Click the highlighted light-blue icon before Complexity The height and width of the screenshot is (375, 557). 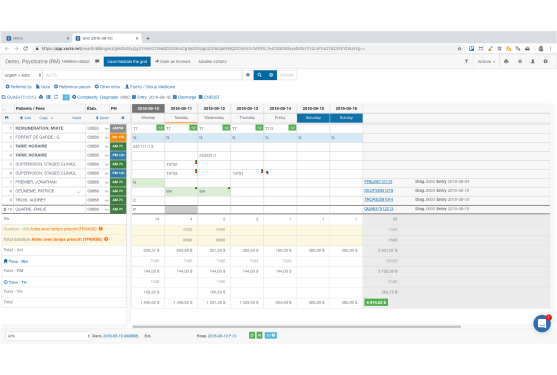tap(66, 97)
